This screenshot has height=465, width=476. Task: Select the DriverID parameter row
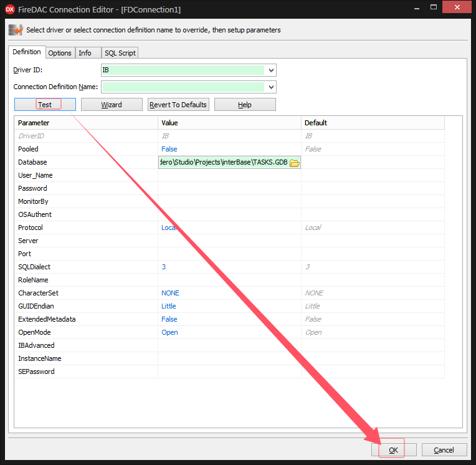pos(229,136)
